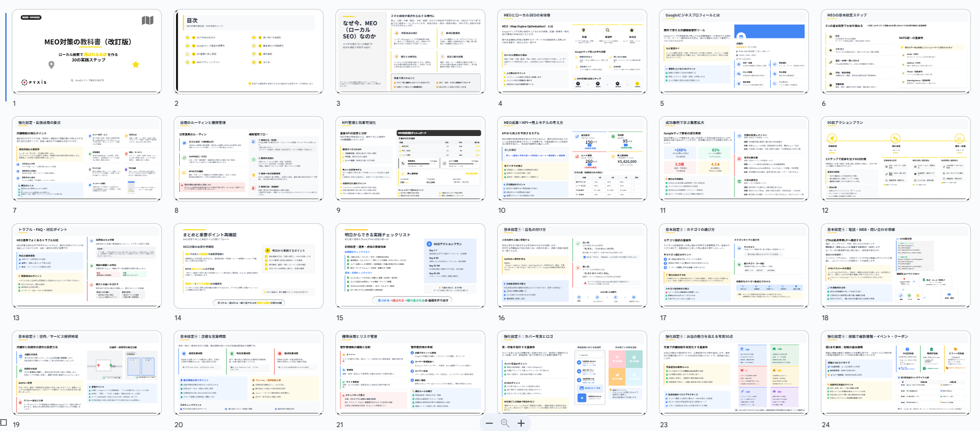Screen dimensions: 980x431
Task: Click the magnifier reset zoom icon
Action: pyautogui.click(x=505, y=423)
